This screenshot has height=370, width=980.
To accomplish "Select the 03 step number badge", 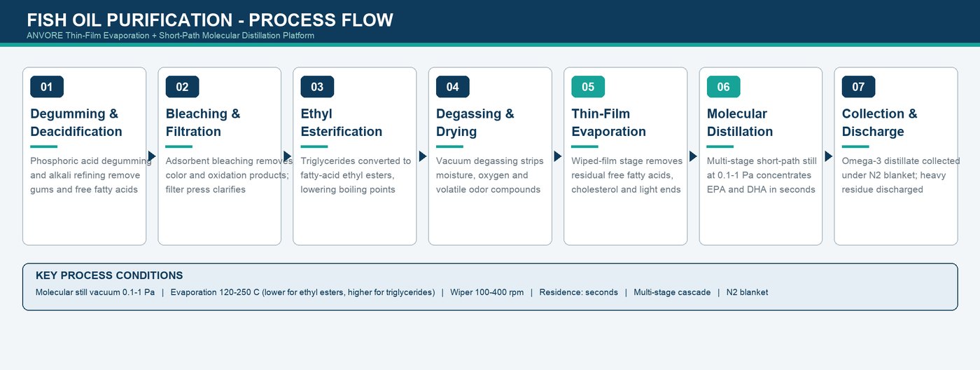I will coord(317,87).
